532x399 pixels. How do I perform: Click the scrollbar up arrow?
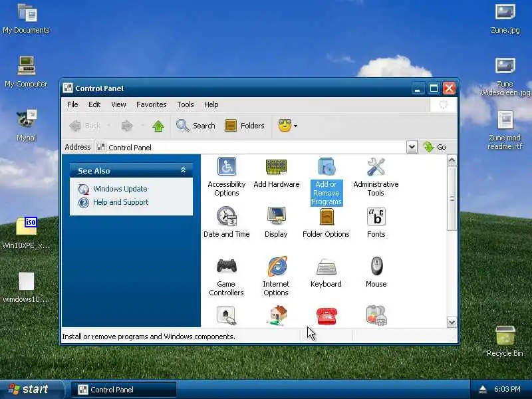pyautogui.click(x=452, y=160)
